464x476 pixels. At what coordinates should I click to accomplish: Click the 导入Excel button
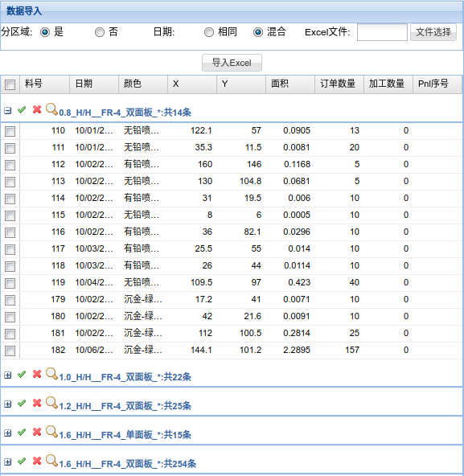click(x=232, y=63)
